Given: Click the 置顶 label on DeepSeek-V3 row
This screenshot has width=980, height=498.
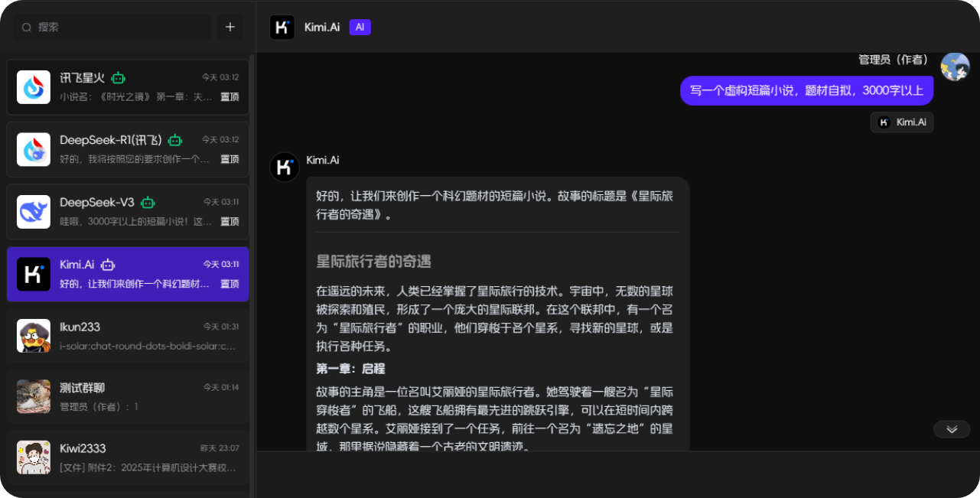Looking at the screenshot, I should [230, 222].
